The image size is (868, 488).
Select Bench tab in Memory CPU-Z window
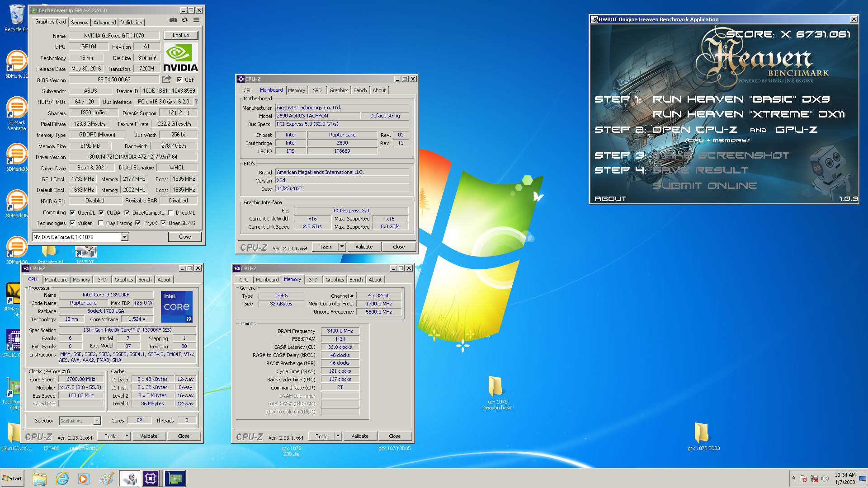click(x=356, y=280)
